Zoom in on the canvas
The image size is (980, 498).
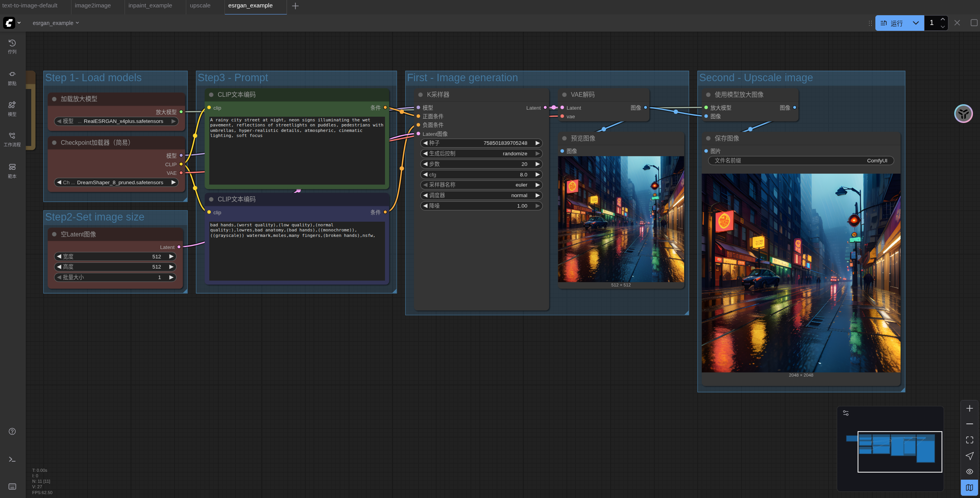click(969, 408)
